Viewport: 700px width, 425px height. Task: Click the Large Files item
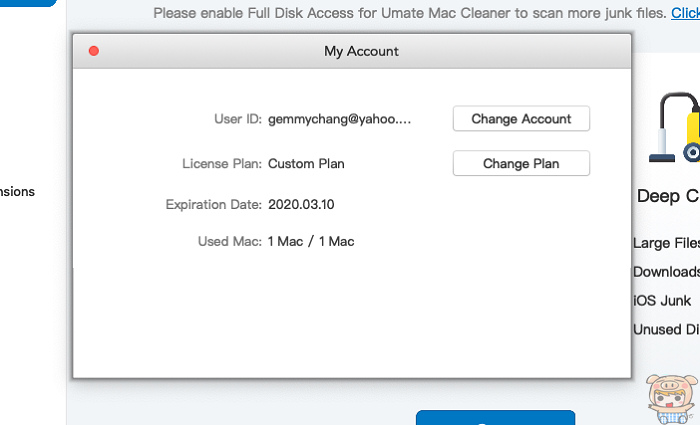click(x=666, y=242)
